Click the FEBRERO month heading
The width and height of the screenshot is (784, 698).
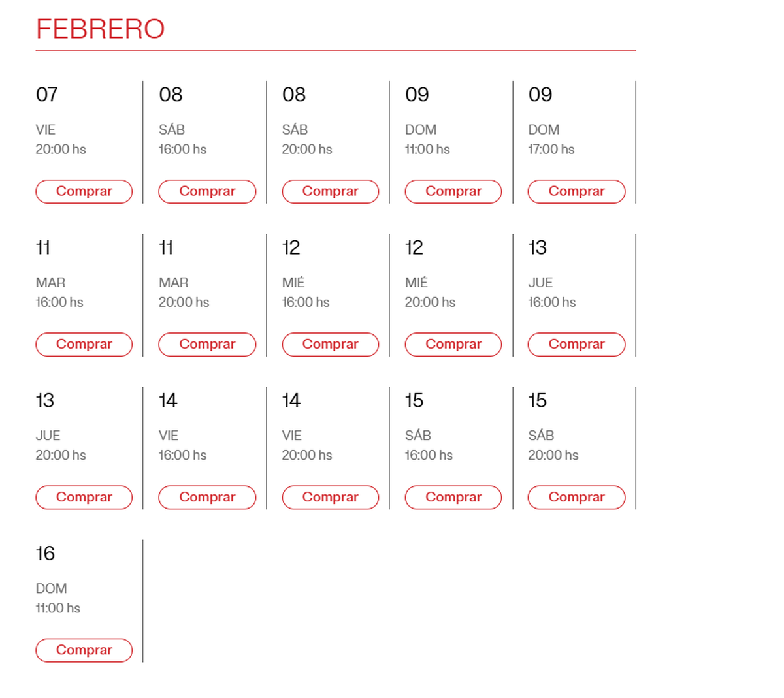click(100, 29)
